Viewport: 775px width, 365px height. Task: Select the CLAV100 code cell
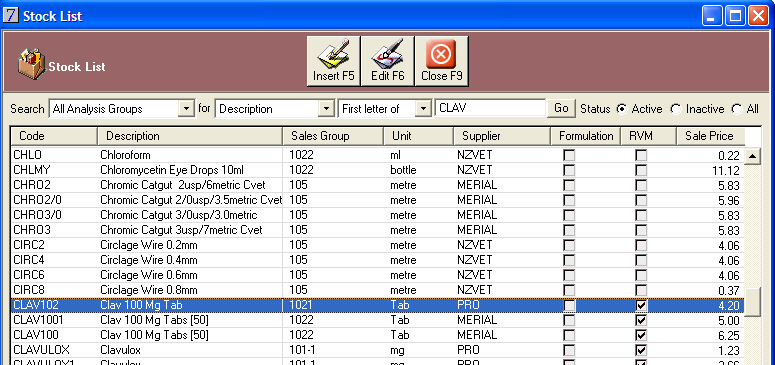pos(54,335)
